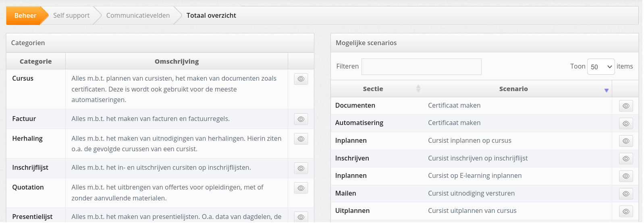Image resolution: width=644 pixels, height=223 pixels.
Task: Click the Categorien panel title
Action: coord(28,43)
